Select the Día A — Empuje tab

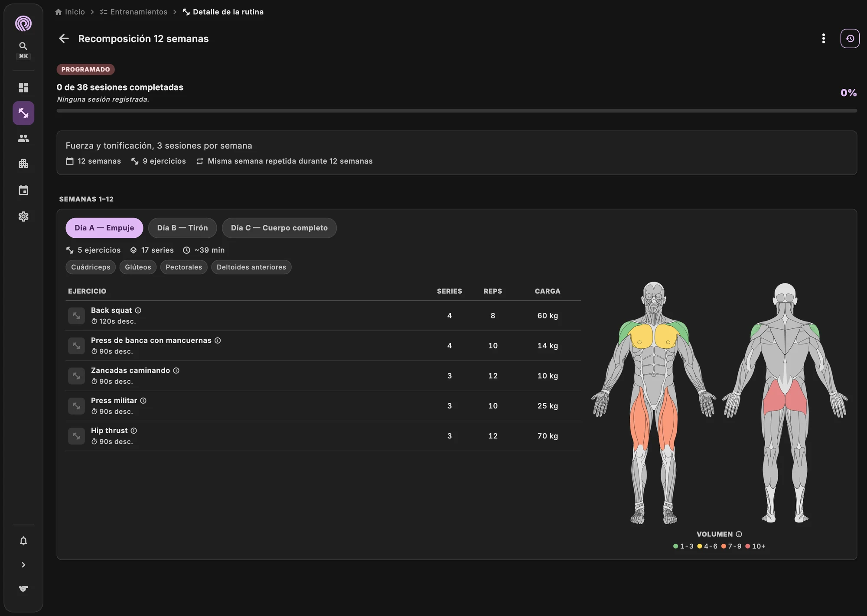tap(104, 228)
